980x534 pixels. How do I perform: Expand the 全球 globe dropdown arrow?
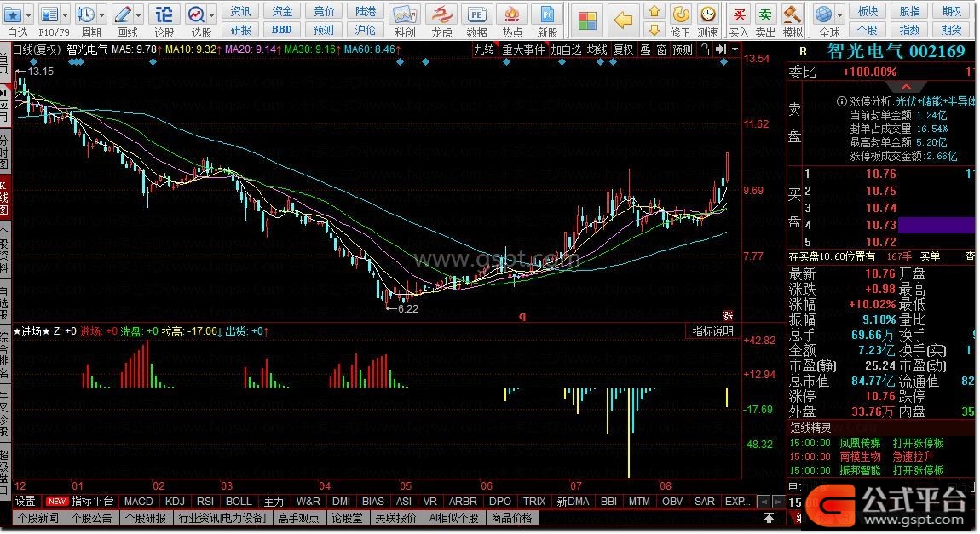[x=839, y=14]
